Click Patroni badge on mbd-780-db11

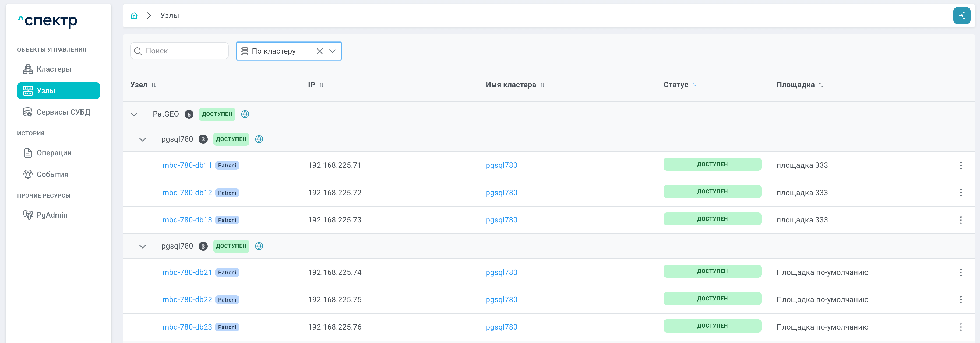pyautogui.click(x=227, y=165)
